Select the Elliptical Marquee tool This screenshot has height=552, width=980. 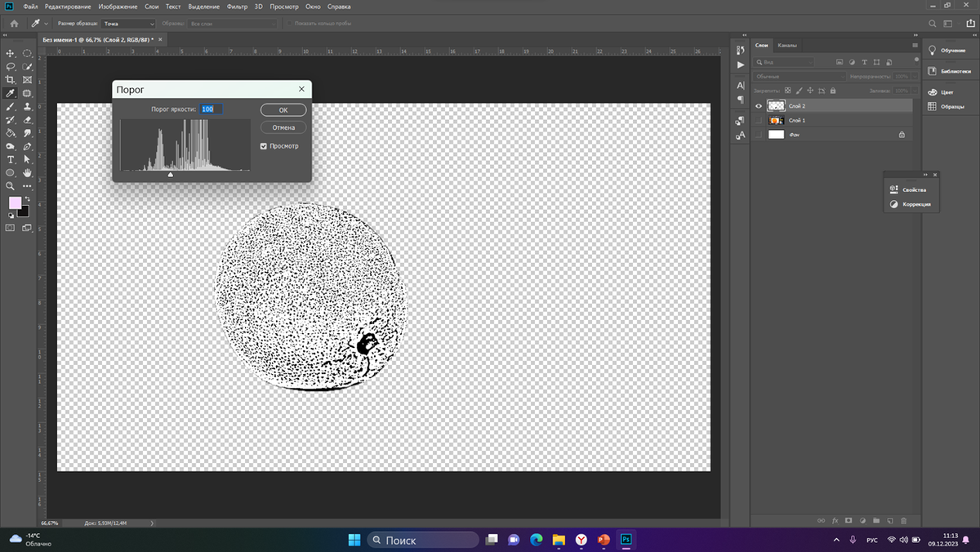[x=27, y=53]
